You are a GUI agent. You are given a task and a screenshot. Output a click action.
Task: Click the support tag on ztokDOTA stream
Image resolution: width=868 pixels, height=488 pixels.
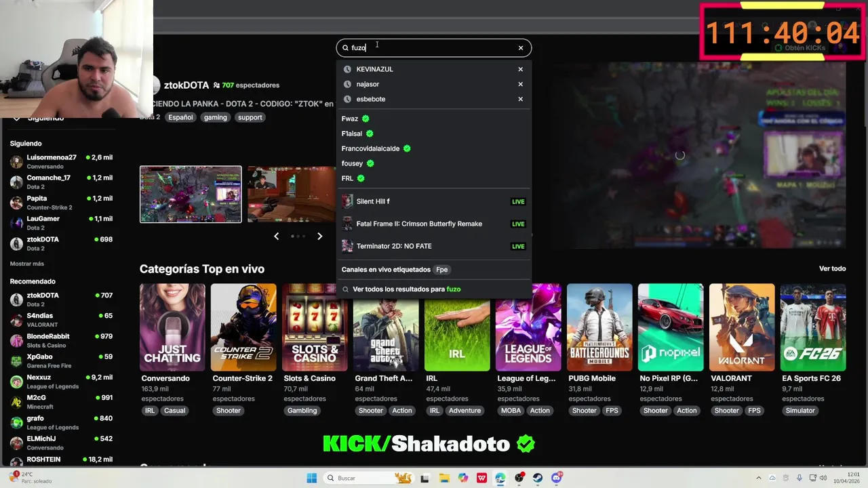coord(250,117)
